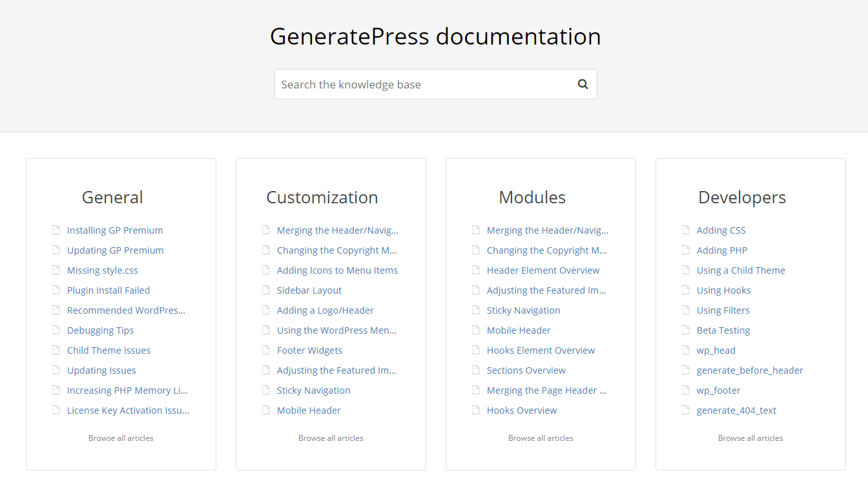The width and height of the screenshot is (868, 486).
Task: Click the page icon next to Sidebar Layout
Action: pyautogui.click(x=266, y=290)
